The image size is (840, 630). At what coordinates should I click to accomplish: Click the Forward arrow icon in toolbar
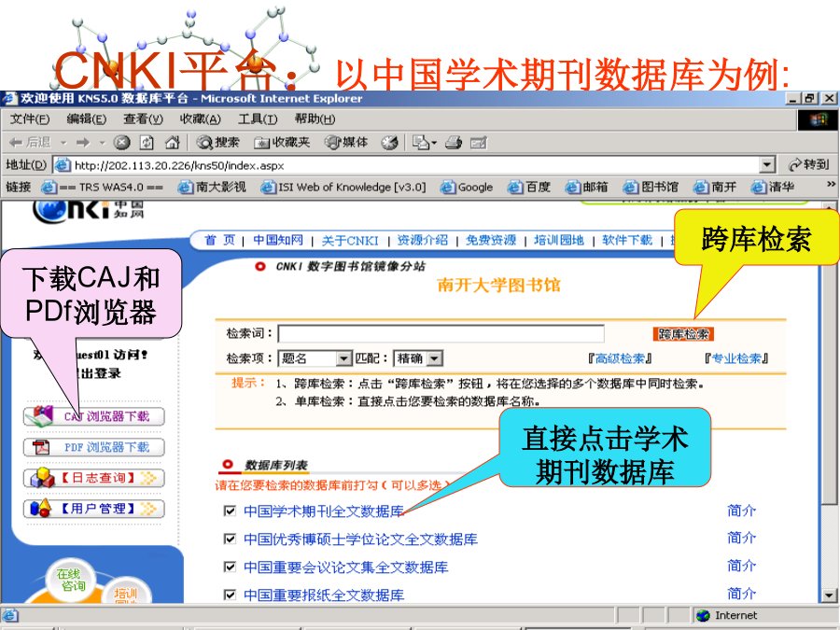[x=83, y=143]
